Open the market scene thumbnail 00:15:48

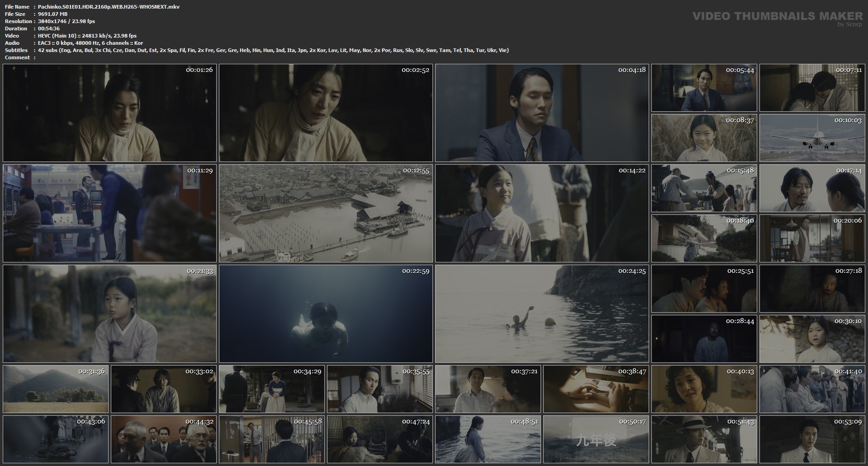(704, 188)
